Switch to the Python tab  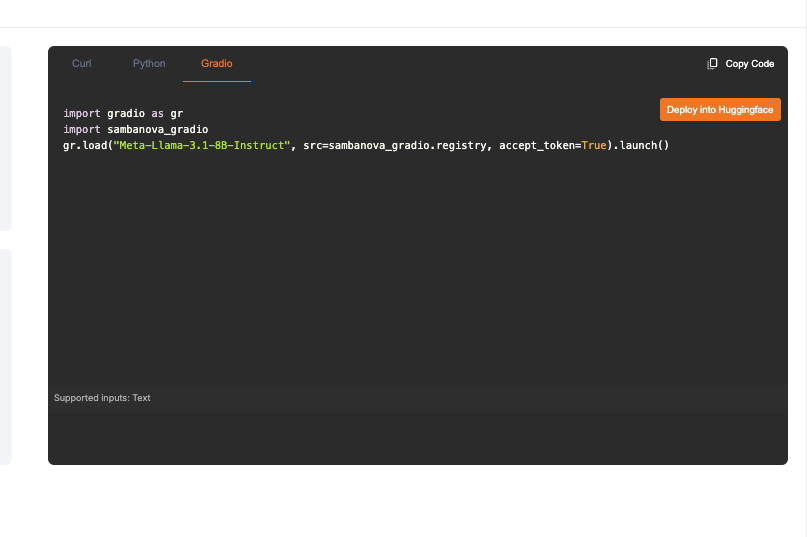(x=149, y=64)
